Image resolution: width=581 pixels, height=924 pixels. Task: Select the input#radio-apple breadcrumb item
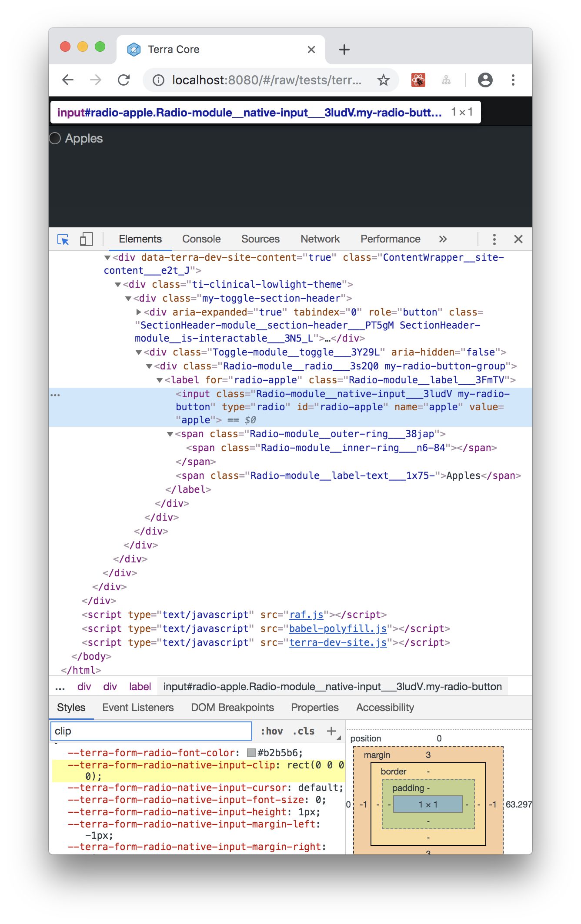click(333, 687)
